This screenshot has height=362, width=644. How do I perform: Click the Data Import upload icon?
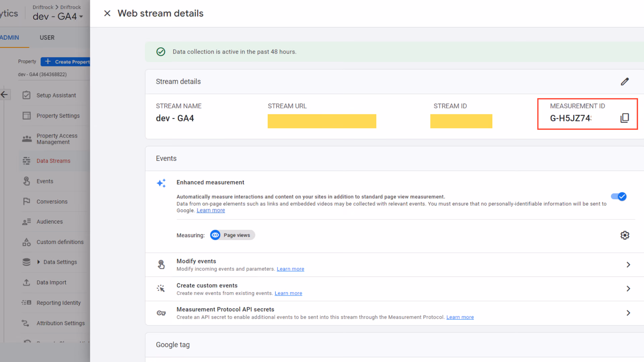pyautogui.click(x=26, y=283)
